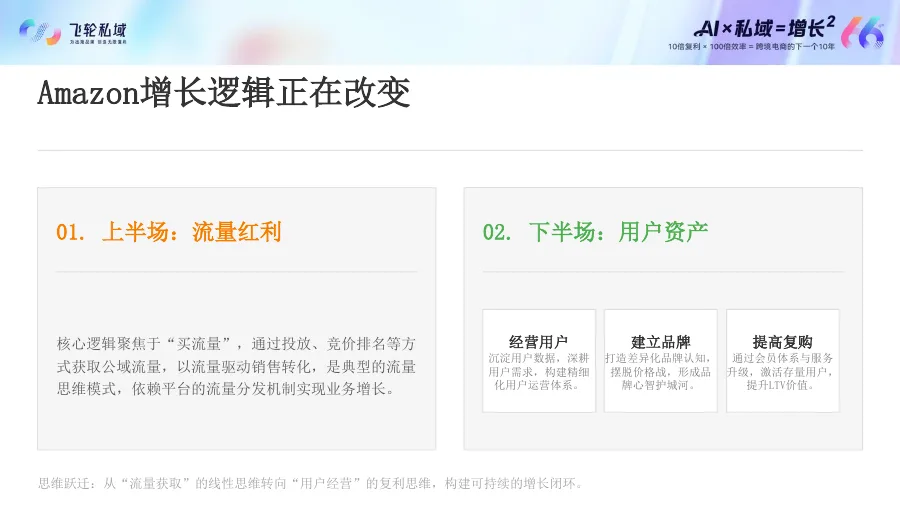This screenshot has height=507, width=900.
Task: Click the heading 01. 上半场：流量红利
Action: [x=169, y=232]
